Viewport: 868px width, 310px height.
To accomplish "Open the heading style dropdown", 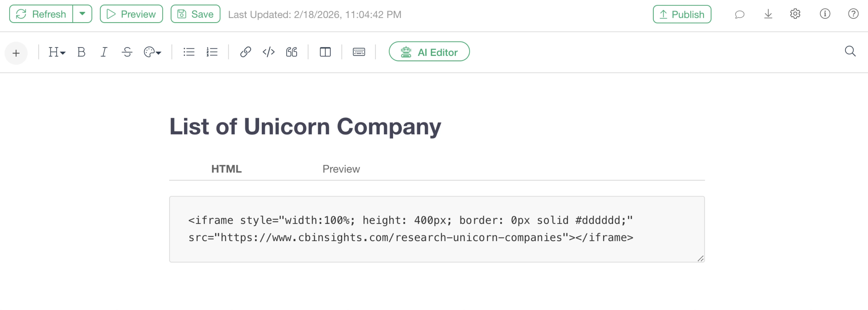I will (57, 52).
